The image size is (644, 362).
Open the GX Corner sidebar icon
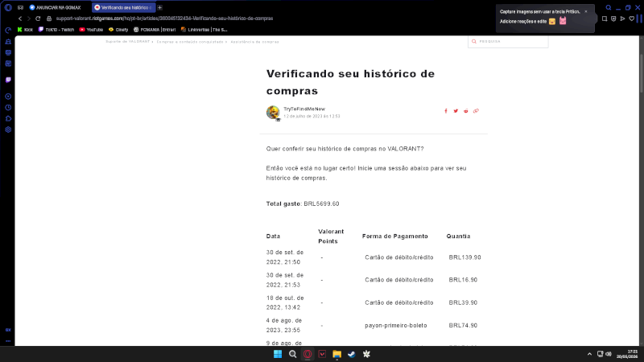pos(8,52)
